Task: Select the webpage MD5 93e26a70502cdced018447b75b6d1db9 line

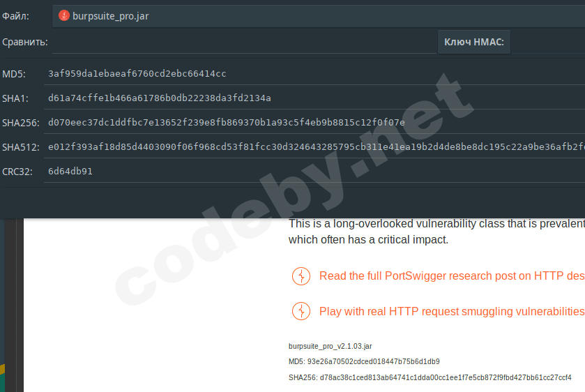Action: (x=364, y=361)
